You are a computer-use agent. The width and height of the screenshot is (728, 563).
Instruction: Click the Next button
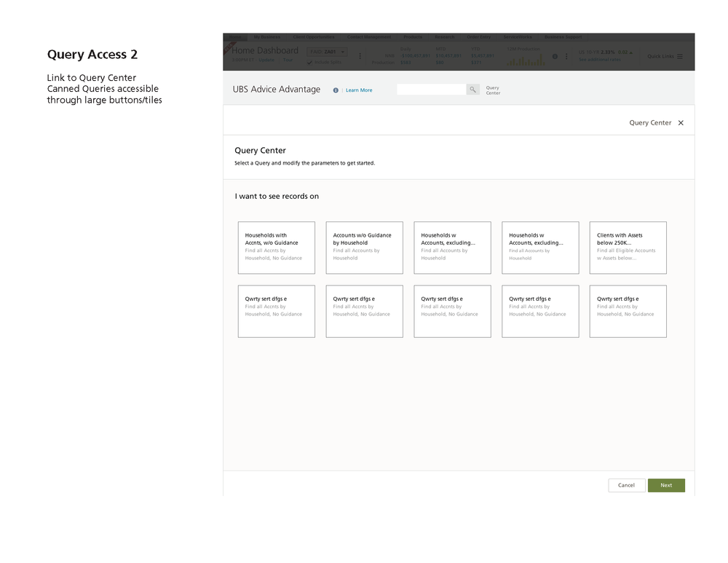pos(666,485)
